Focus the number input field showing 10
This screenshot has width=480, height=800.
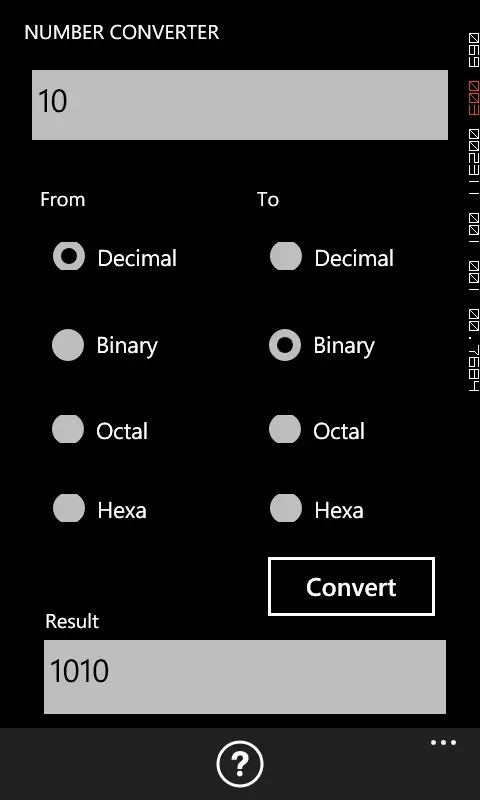tap(240, 105)
